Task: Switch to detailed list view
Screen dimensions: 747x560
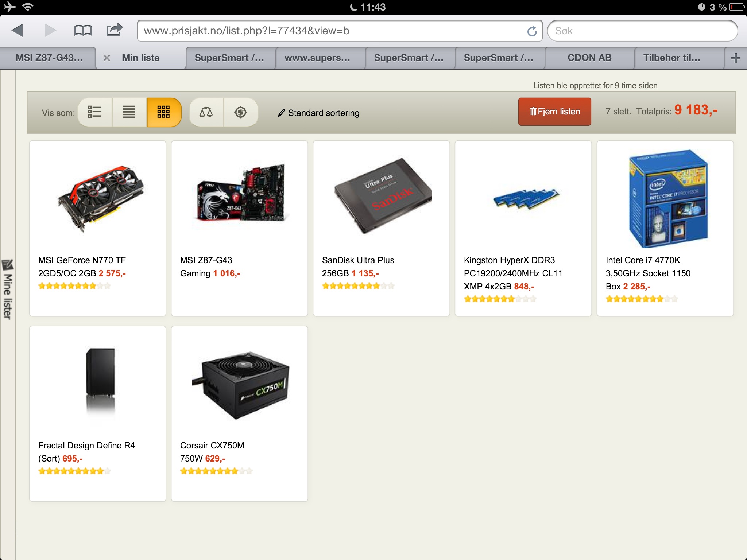Action: [x=95, y=112]
